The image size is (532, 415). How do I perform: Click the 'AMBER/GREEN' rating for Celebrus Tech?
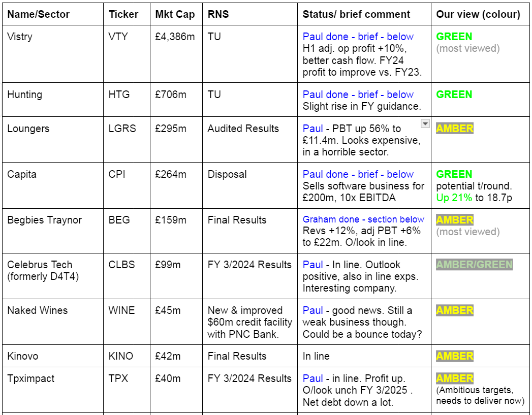(474, 265)
